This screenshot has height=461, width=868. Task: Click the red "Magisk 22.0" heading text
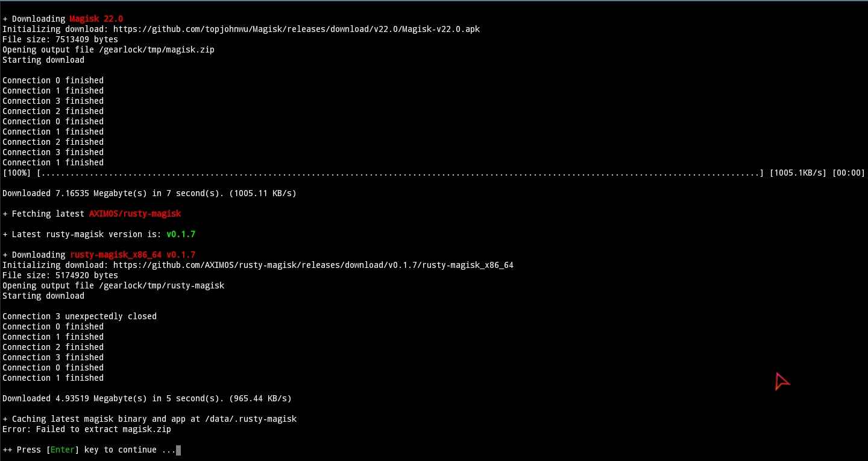coord(96,19)
